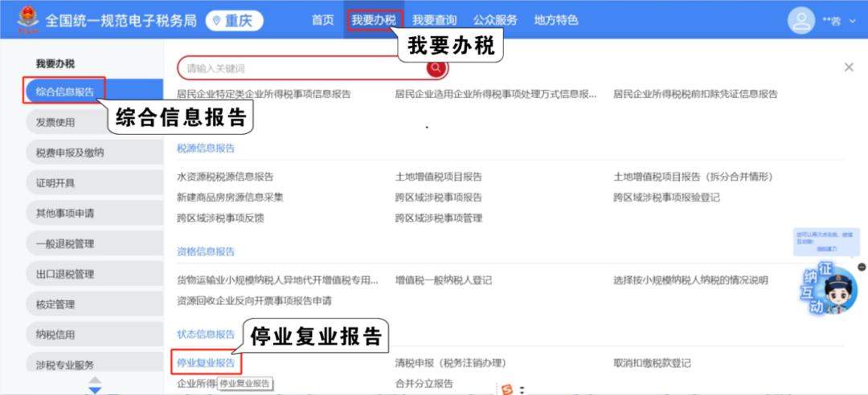The width and height of the screenshot is (868, 395).
Task: Close the menu panel with X
Action: (848, 67)
